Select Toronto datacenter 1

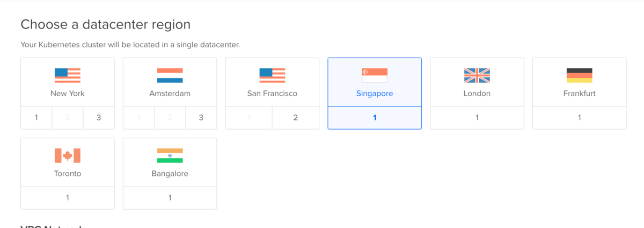[x=68, y=198]
